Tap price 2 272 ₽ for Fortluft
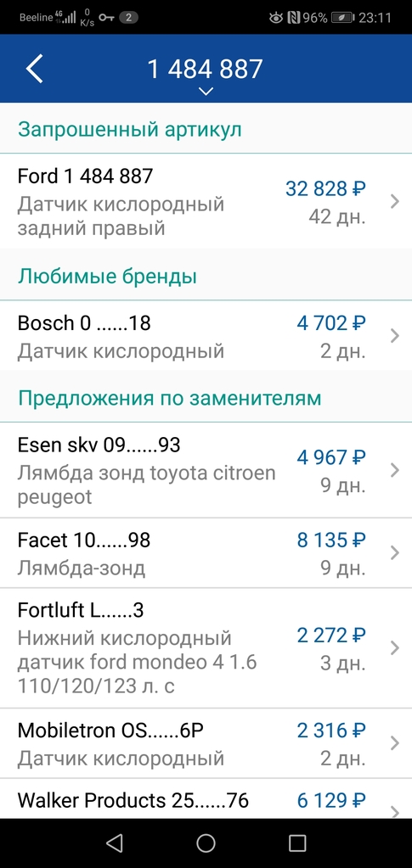Image resolution: width=412 pixels, height=868 pixels. click(x=331, y=636)
